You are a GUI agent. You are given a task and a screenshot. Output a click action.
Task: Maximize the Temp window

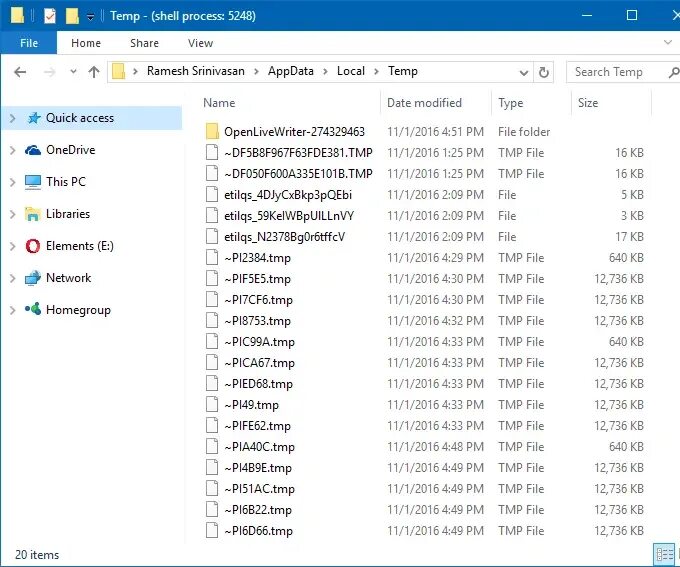click(x=632, y=16)
